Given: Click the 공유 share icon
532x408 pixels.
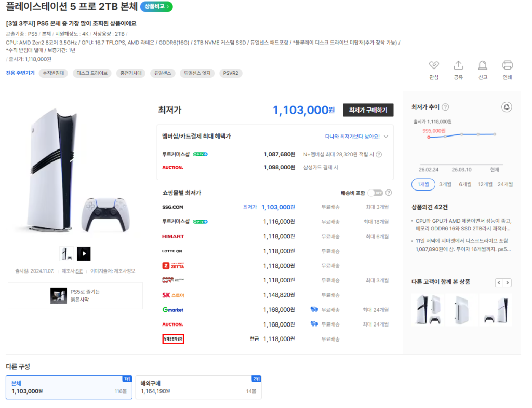Looking at the screenshot, I should tap(458, 65).
